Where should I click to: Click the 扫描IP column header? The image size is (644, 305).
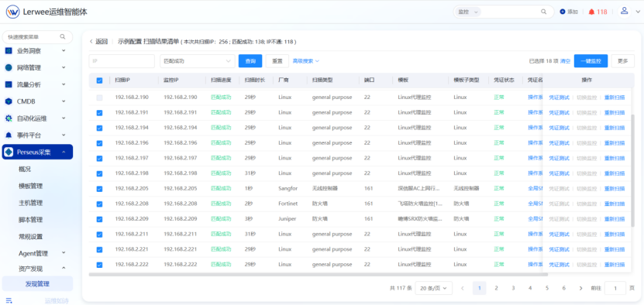(122, 81)
